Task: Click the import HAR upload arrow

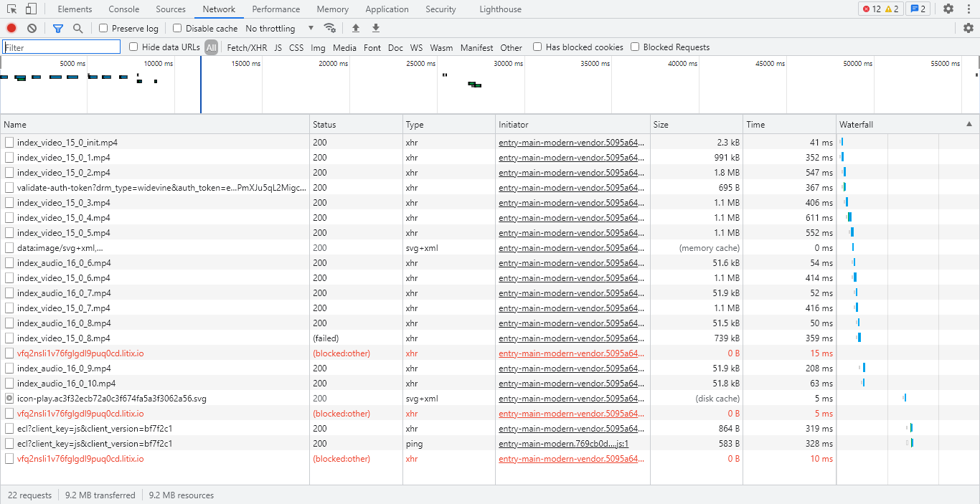Action: (355, 28)
